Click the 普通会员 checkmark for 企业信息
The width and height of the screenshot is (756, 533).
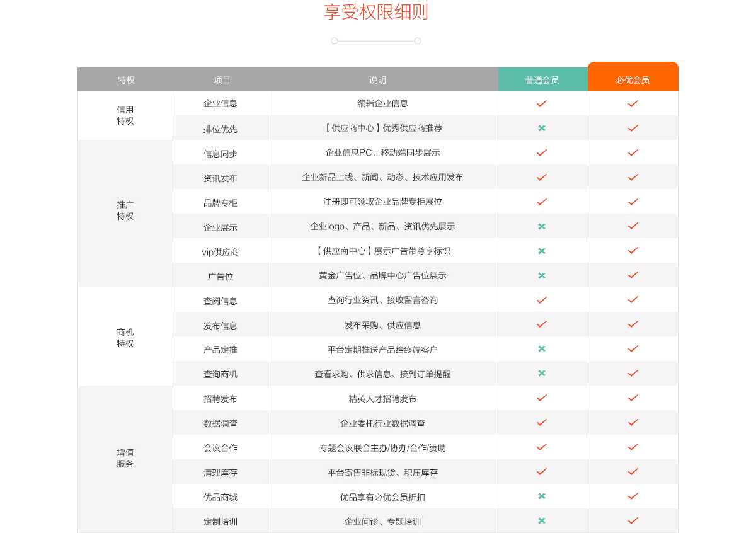click(x=542, y=103)
